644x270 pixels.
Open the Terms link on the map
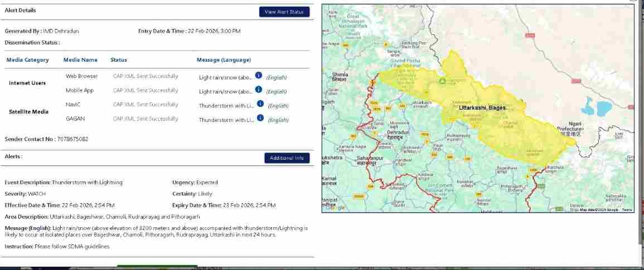click(627, 210)
